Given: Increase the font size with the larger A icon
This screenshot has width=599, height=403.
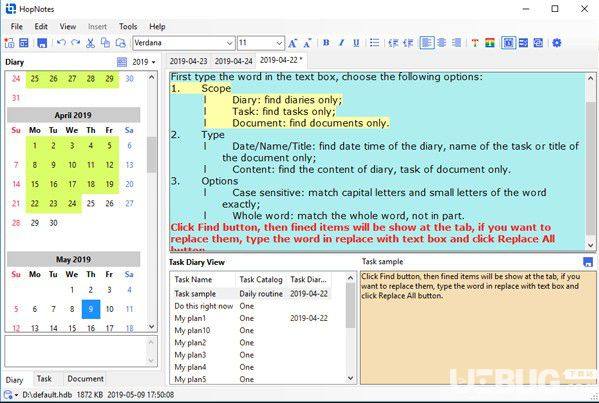Looking at the screenshot, I should coord(293,43).
